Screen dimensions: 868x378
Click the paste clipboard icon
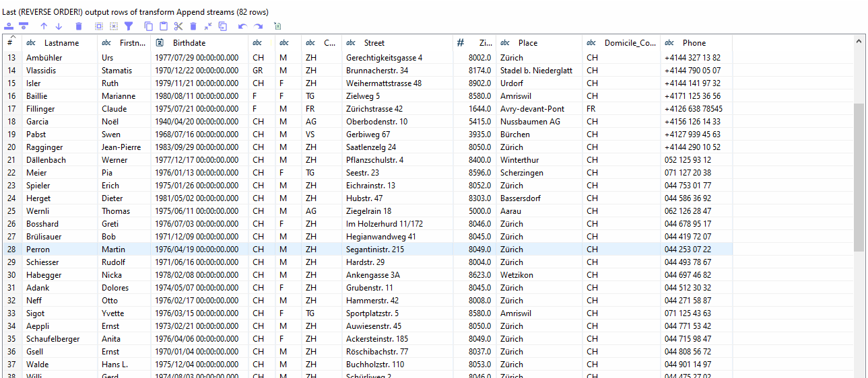(164, 26)
